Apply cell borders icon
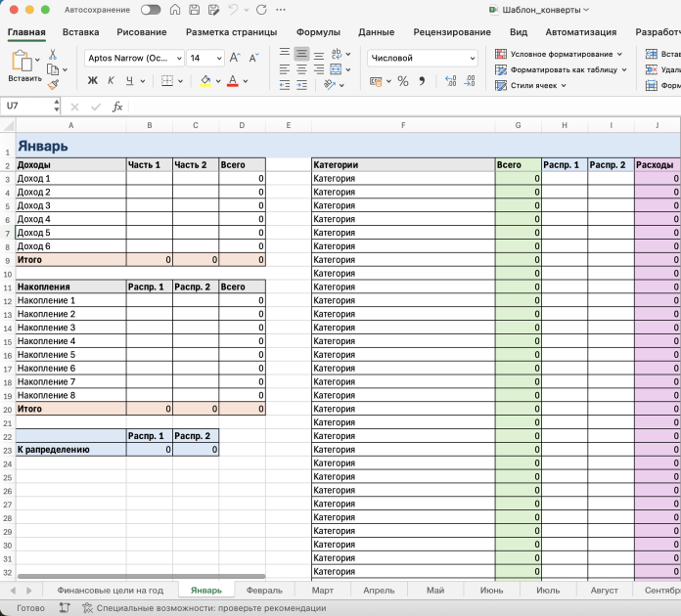 coord(167,81)
